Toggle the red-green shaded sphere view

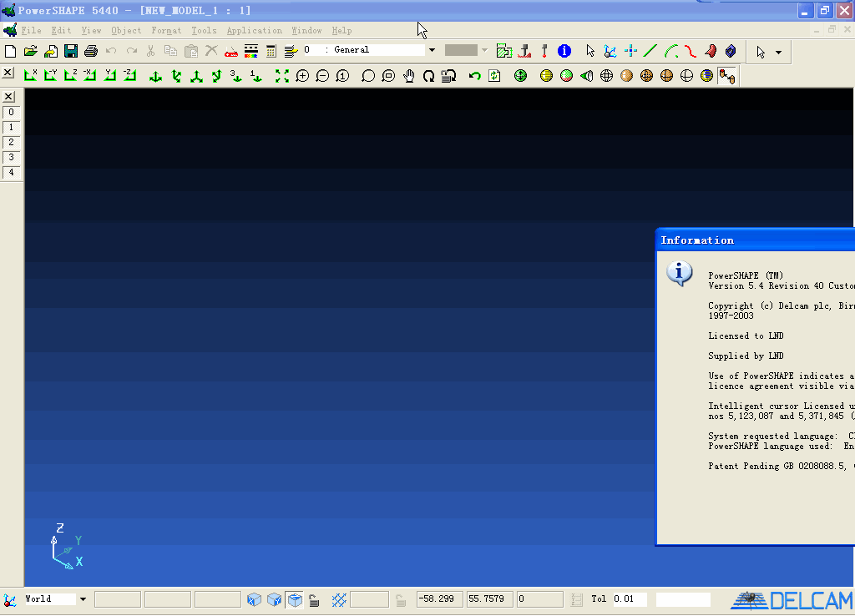[x=567, y=76]
